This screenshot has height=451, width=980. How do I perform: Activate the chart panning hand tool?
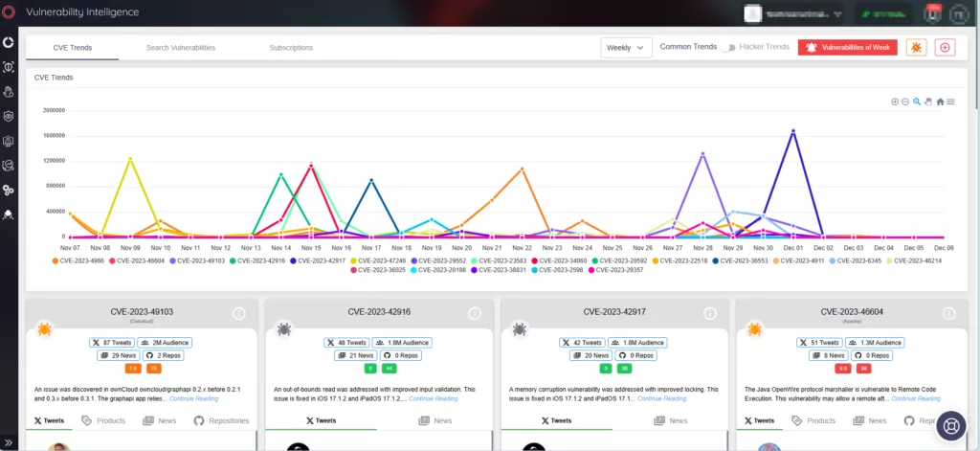[928, 101]
